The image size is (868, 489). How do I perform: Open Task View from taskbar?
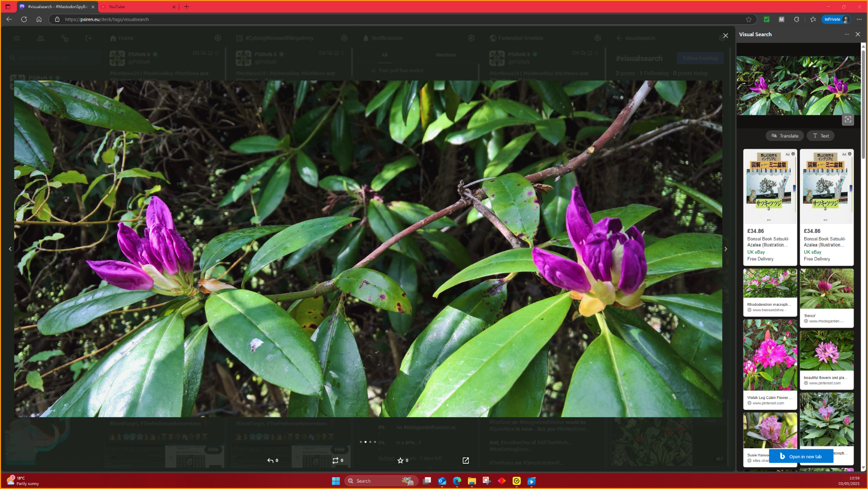[x=427, y=481]
